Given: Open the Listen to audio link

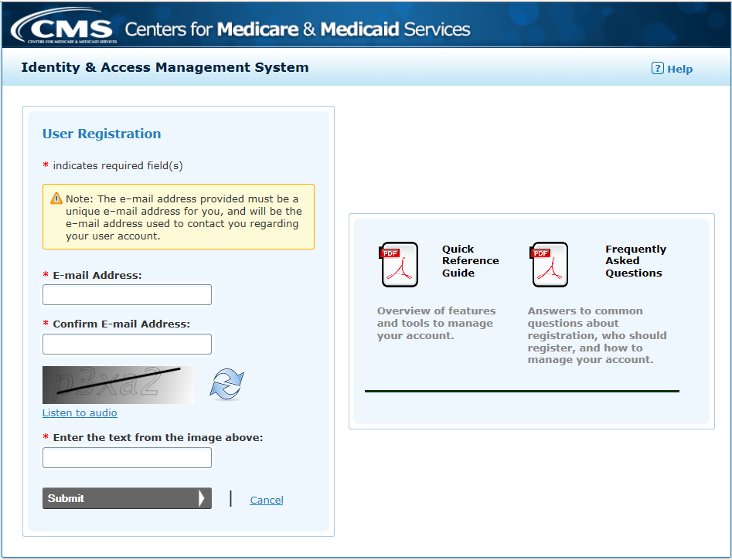Looking at the screenshot, I should [80, 413].
